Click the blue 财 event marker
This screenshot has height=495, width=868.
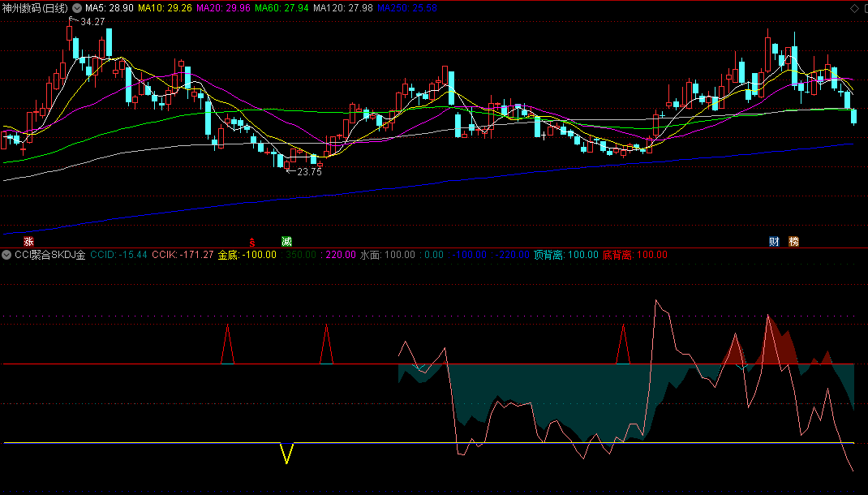(x=774, y=241)
